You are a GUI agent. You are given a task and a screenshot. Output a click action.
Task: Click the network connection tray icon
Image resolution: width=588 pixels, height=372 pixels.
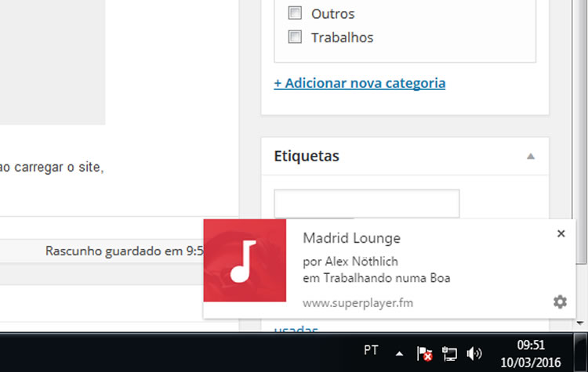point(449,353)
